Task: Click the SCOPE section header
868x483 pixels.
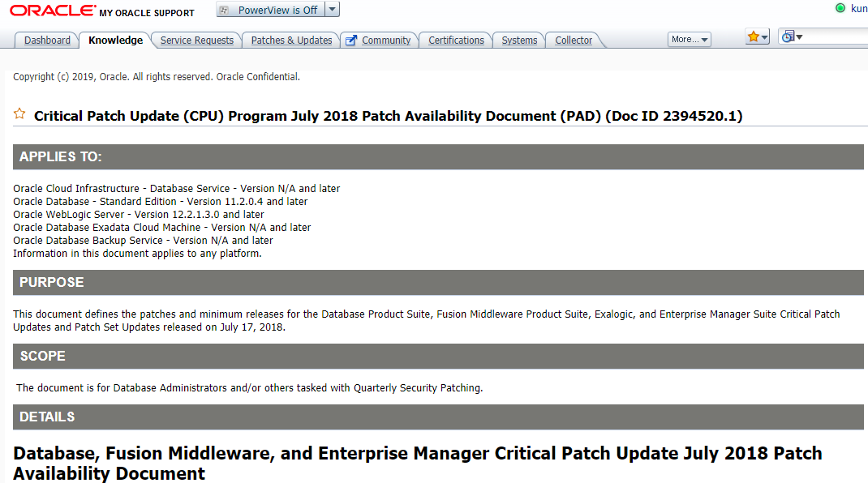Action: [x=438, y=357]
